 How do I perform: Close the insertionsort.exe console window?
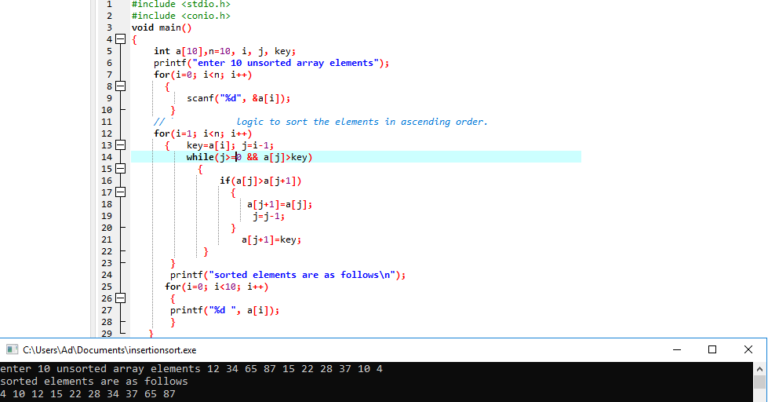[748, 350]
